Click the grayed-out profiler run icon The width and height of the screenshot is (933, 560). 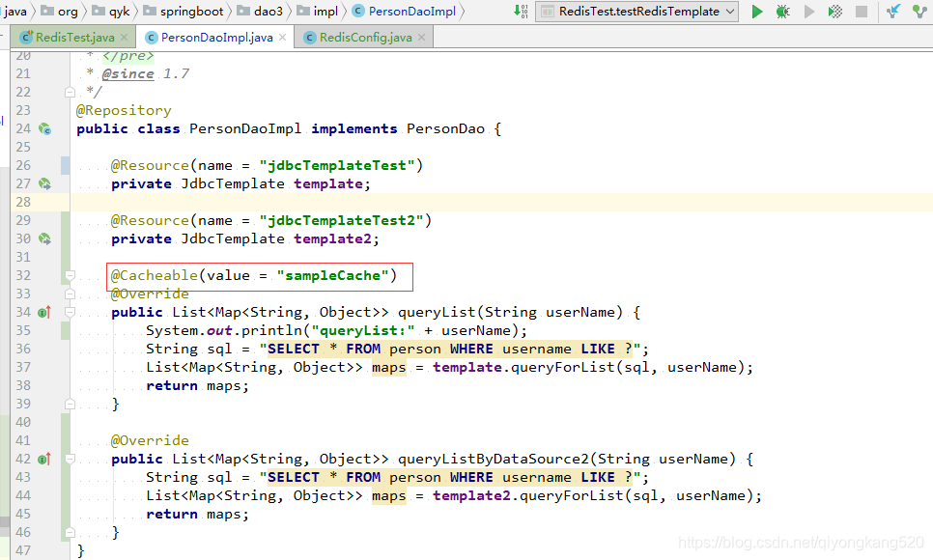tap(809, 12)
